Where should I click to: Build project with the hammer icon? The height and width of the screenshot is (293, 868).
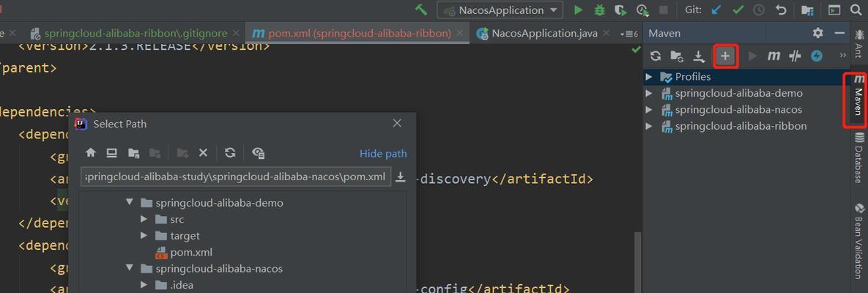tap(421, 10)
